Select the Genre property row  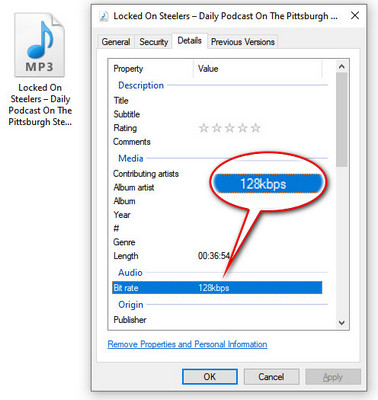(x=217, y=242)
